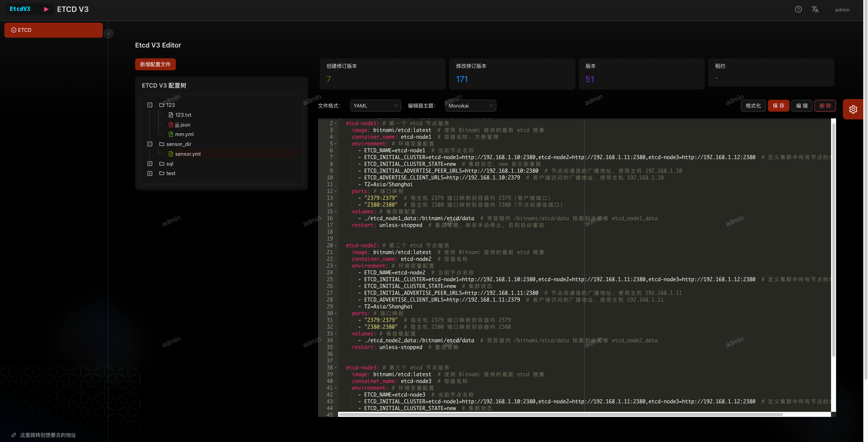The height and width of the screenshot is (442, 868).
Task: Collapse the 123 folder node
Action: (150, 105)
